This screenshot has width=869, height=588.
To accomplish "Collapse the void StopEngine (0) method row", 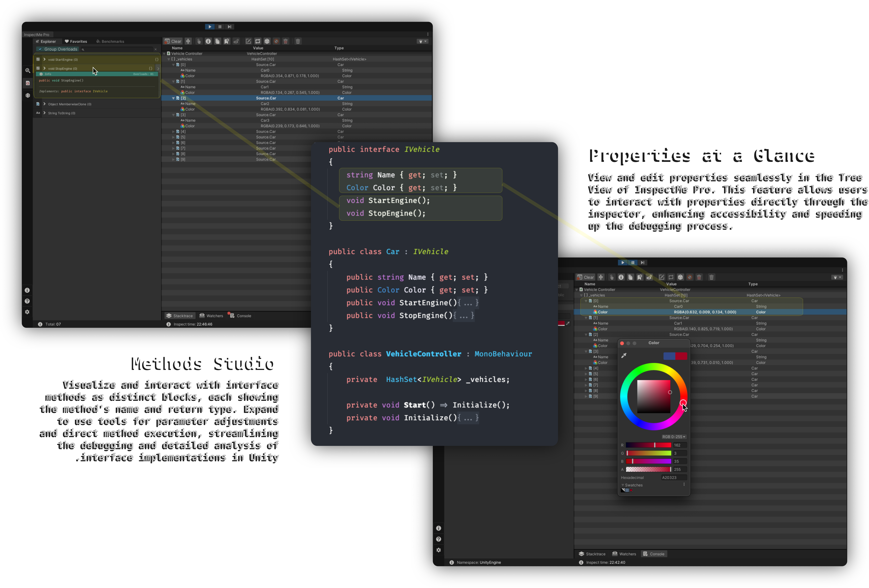I will (x=45, y=68).
